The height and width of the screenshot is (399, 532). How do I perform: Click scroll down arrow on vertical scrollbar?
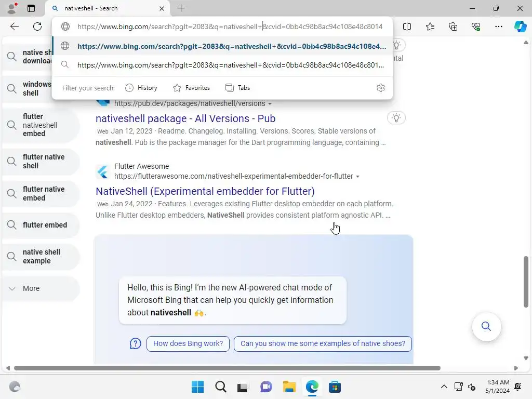pyautogui.click(x=526, y=358)
